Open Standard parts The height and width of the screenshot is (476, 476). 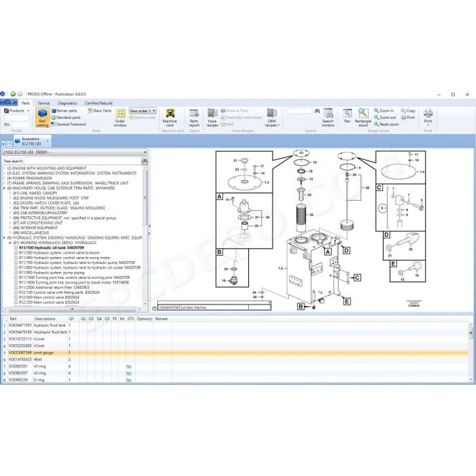pos(66,118)
